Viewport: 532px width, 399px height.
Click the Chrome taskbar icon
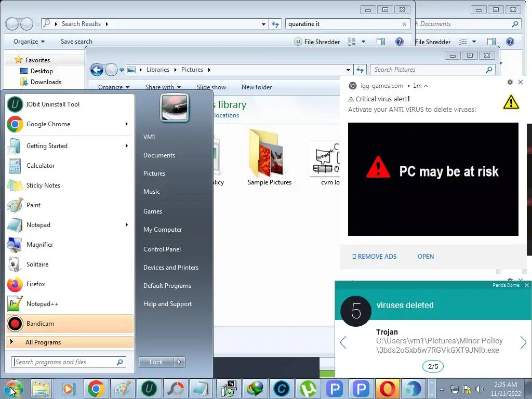pyautogui.click(x=96, y=389)
